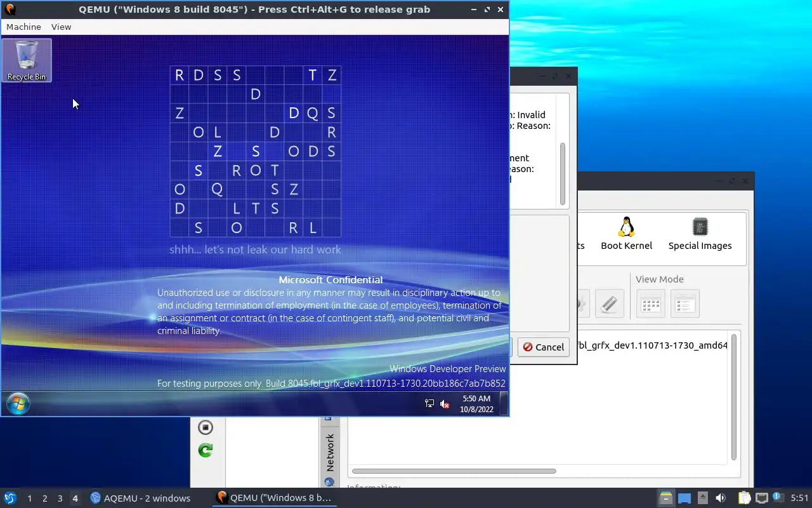
Task: Select Boot Kernel in AQEMU window
Action: click(x=626, y=234)
